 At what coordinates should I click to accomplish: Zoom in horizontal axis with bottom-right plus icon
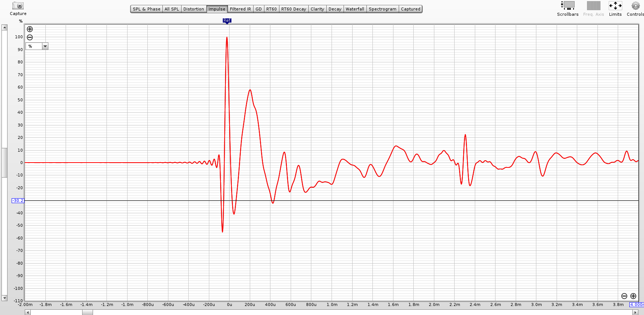[x=633, y=296]
